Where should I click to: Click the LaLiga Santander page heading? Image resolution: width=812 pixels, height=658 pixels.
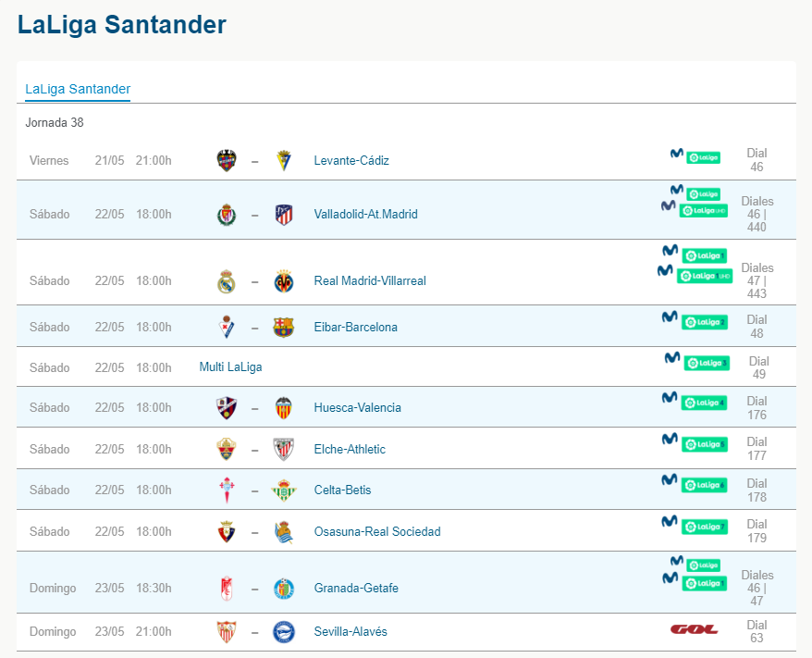(121, 25)
